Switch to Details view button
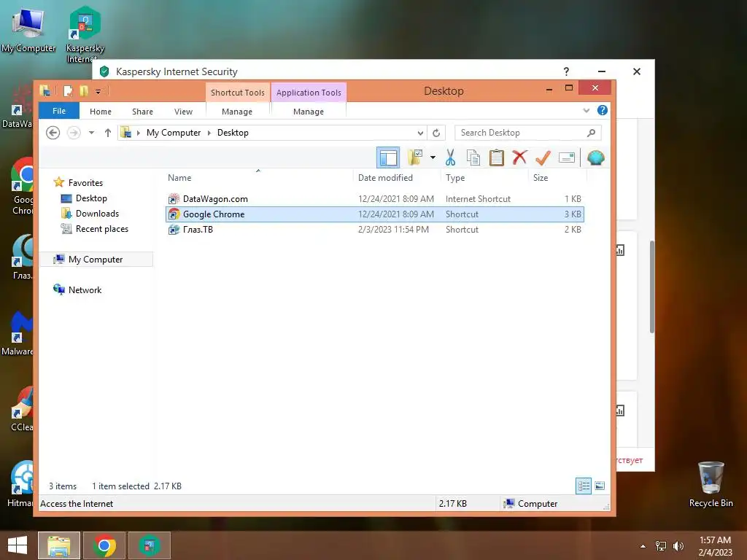 (x=583, y=486)
